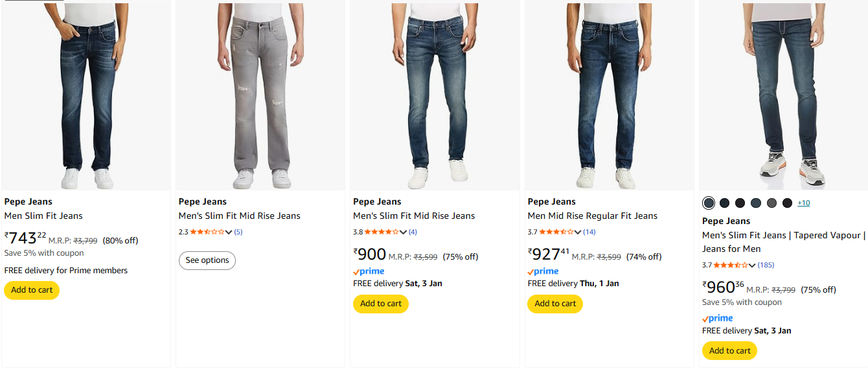
Task: Click the star rating icons of the 2.3-rated jeans
Action: click(207, 232)
